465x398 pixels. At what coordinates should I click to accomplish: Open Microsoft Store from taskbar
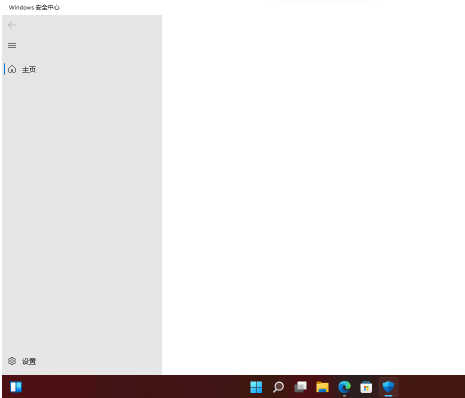(366, 387)
